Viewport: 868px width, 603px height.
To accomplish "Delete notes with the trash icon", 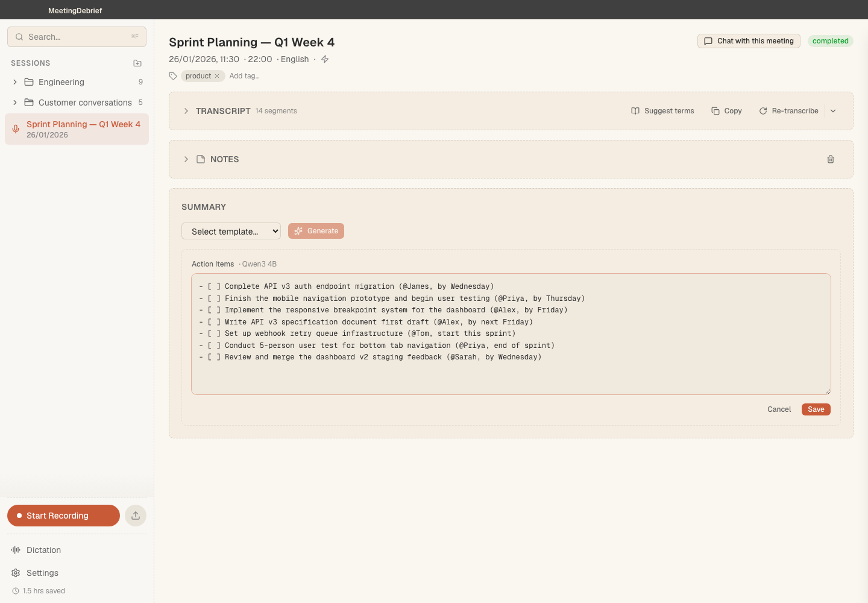I will pos(831,159).
